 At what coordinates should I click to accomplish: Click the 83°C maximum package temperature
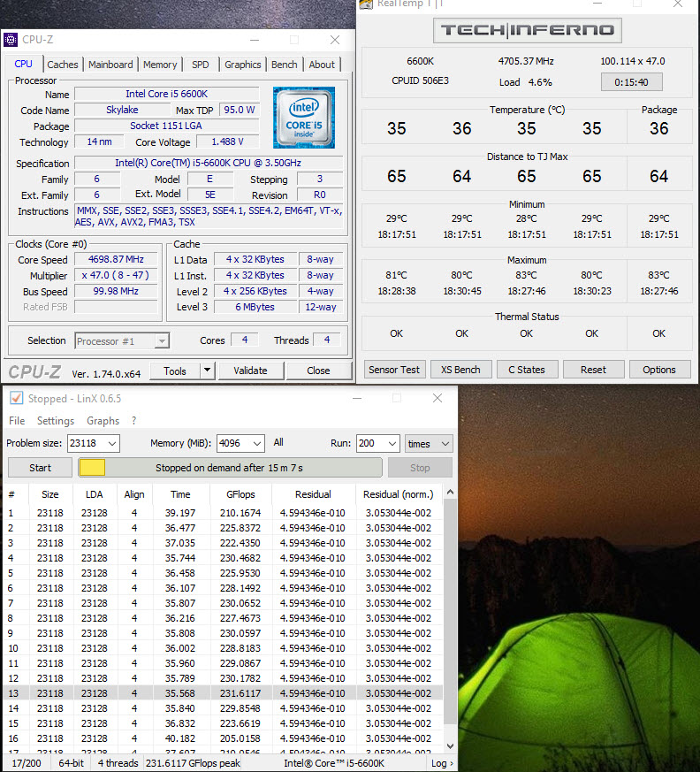click(658, 275)
